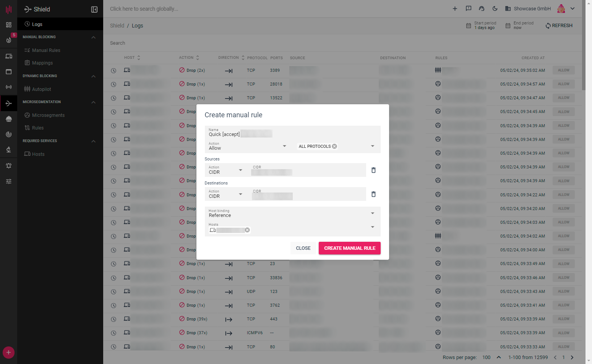Collapse the Shield sidebar panel
592x364 pixels.
click(x=94, y=10)
